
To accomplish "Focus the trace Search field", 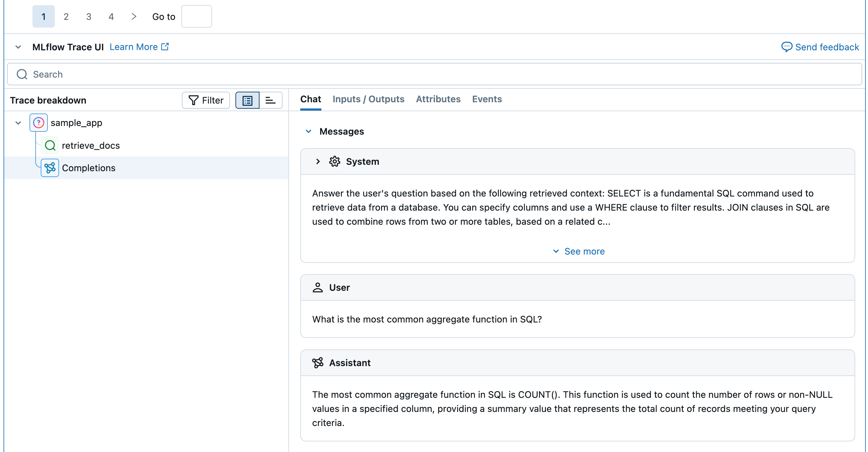I will click(434, 74).
